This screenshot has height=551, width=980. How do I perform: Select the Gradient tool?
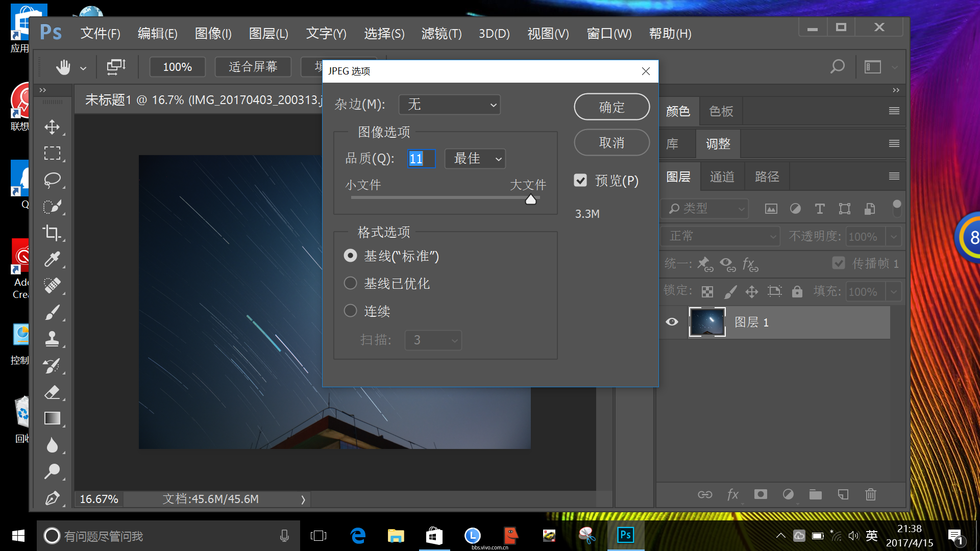52,418
